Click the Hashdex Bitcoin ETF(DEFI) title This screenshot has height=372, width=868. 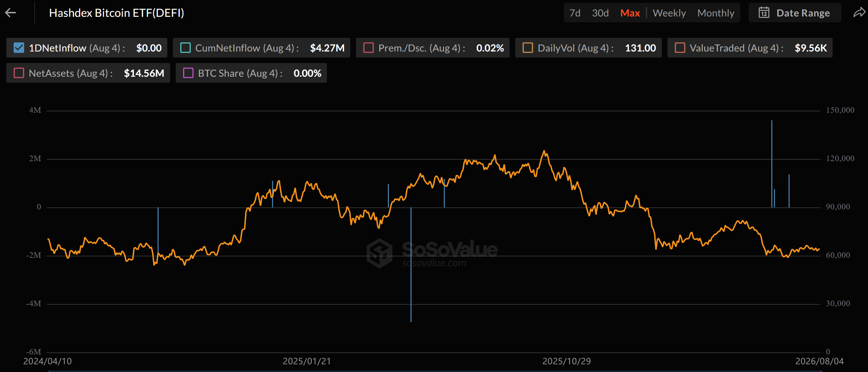point(117,13)
